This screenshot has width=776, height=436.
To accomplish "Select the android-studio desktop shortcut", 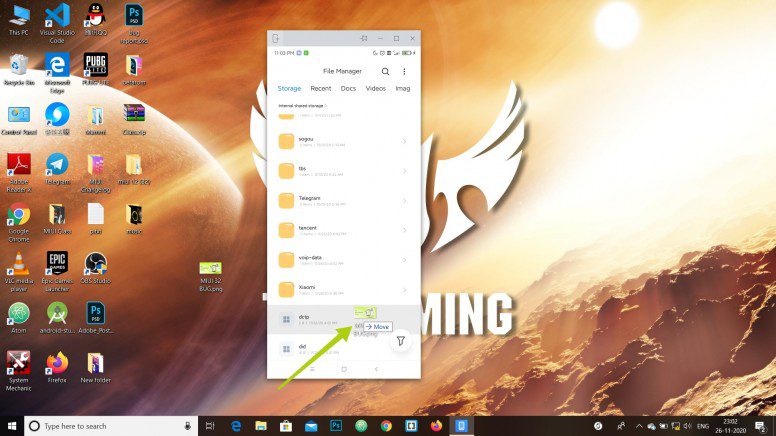I will pyautogui.click(x=57, y=318).
